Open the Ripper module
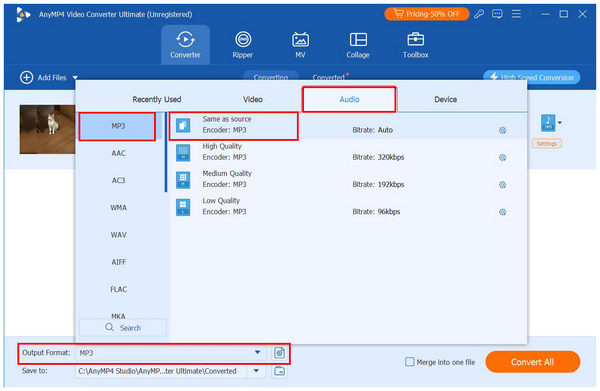600x391 pixels. point(243,45)
